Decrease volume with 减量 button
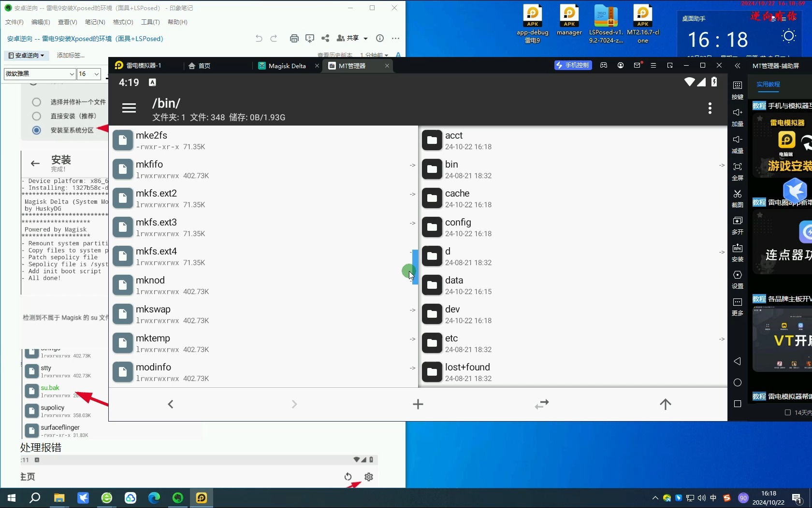 (738, 144)
